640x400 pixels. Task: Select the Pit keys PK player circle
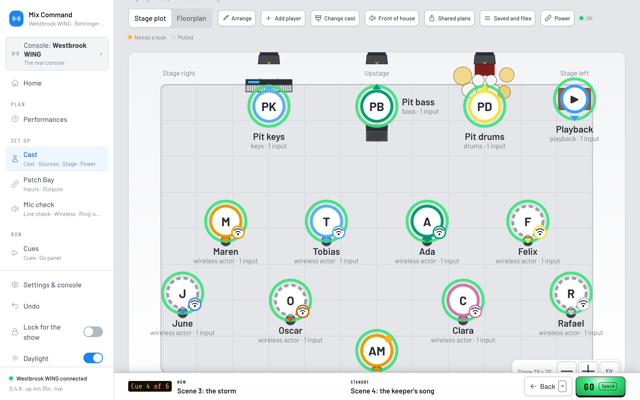click(269, 107)
